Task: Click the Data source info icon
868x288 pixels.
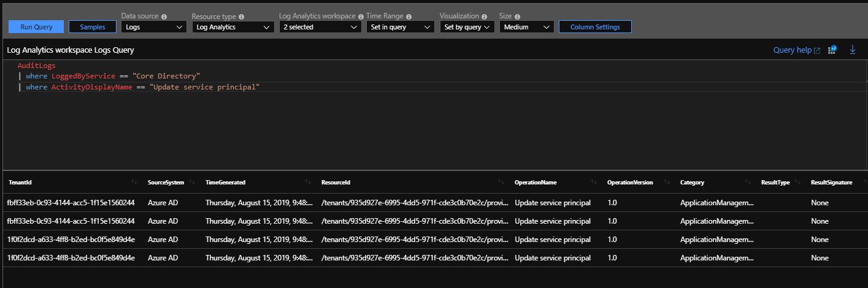Action: [x=164, y=17]
